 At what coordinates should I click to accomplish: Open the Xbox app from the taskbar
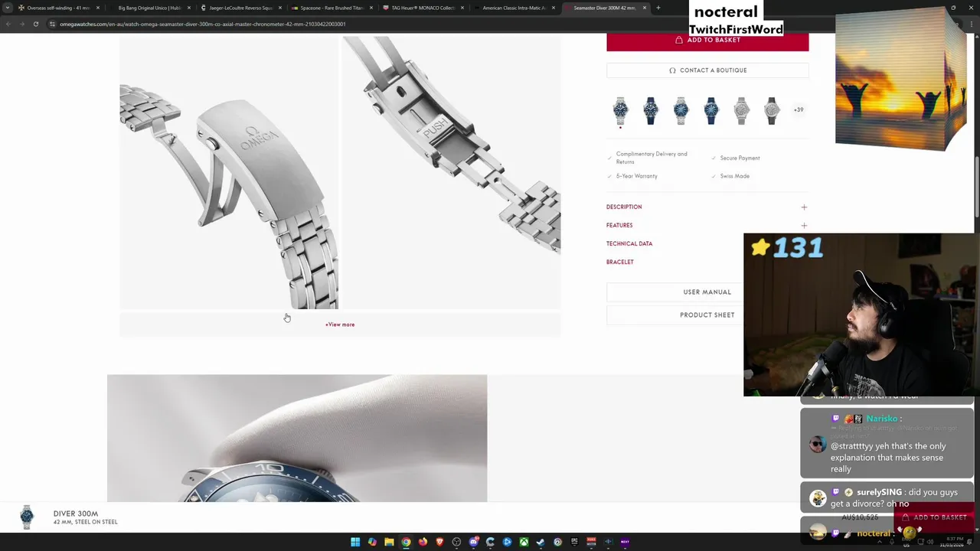click(x=524, y=542)
